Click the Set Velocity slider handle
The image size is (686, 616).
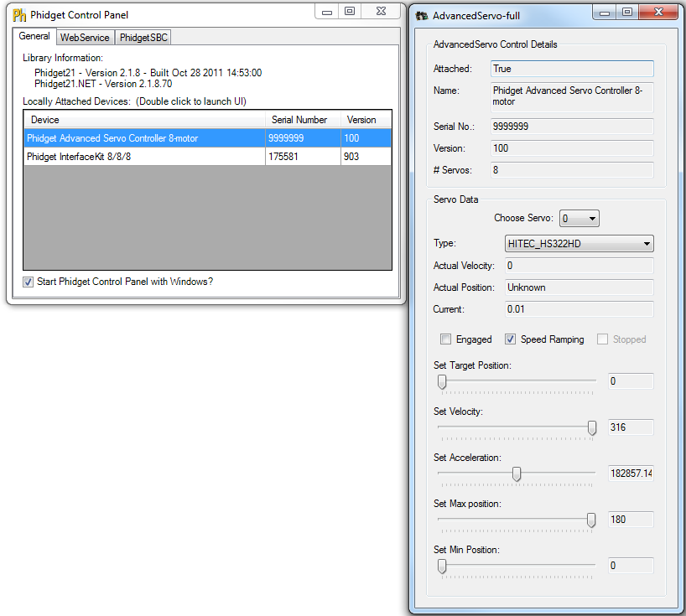(x=592, y=428)
